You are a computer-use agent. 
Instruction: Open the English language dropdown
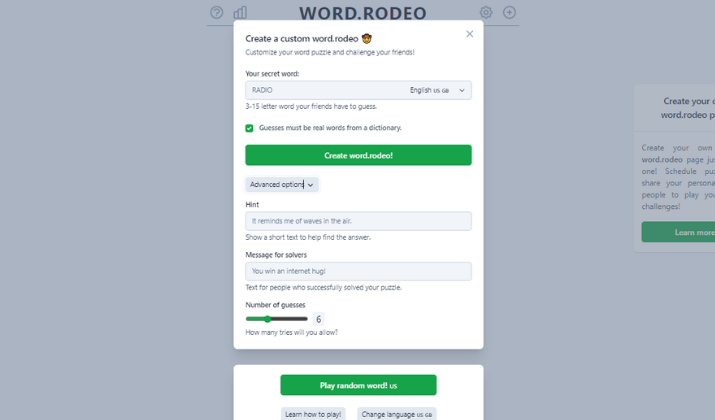click(x=437, y=90)
